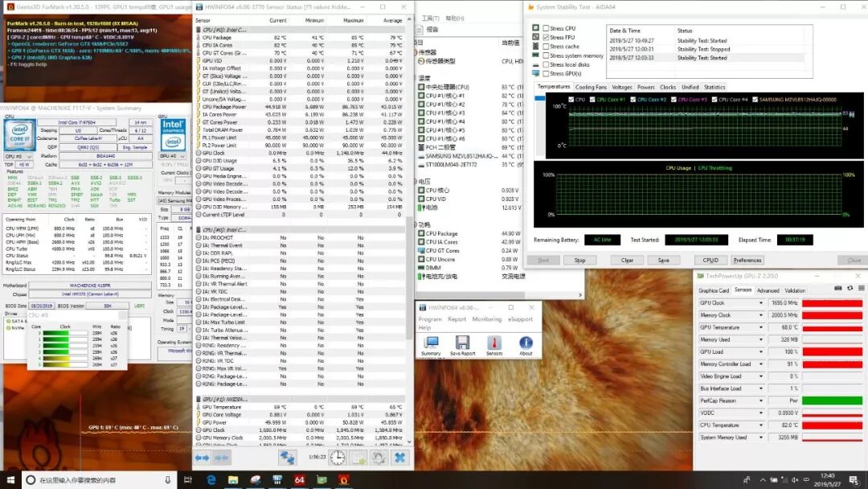Switch to the Cooling Fans tab
Image resolution: width=868 pixels, height=489 pixels.
coord(591,87)
